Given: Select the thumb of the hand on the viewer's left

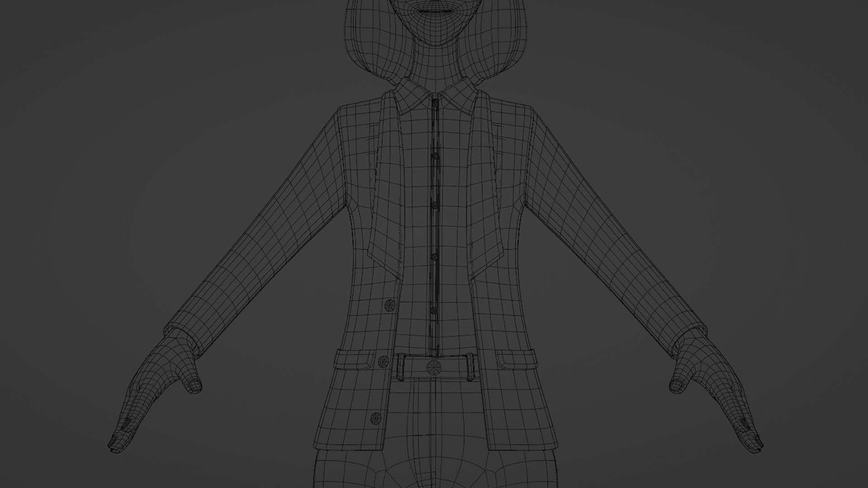Looking at the screenshot, I should pyautogui.click(x=192, y=379).
